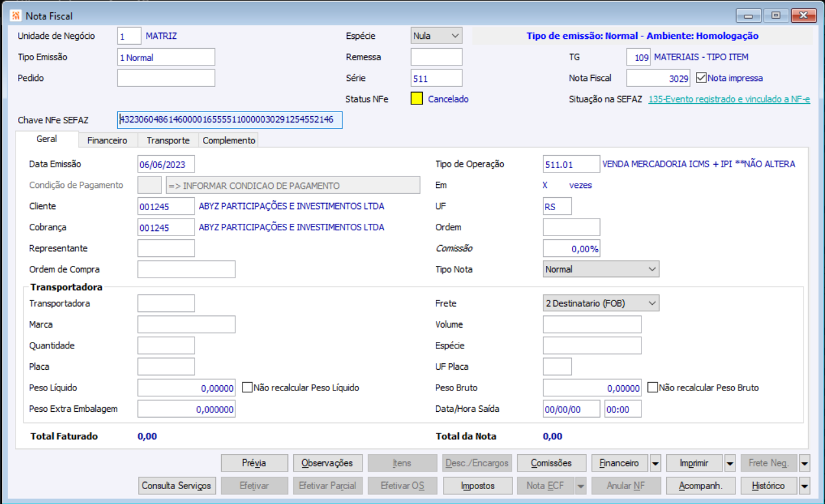Click the Comissões button

(551, 463)
